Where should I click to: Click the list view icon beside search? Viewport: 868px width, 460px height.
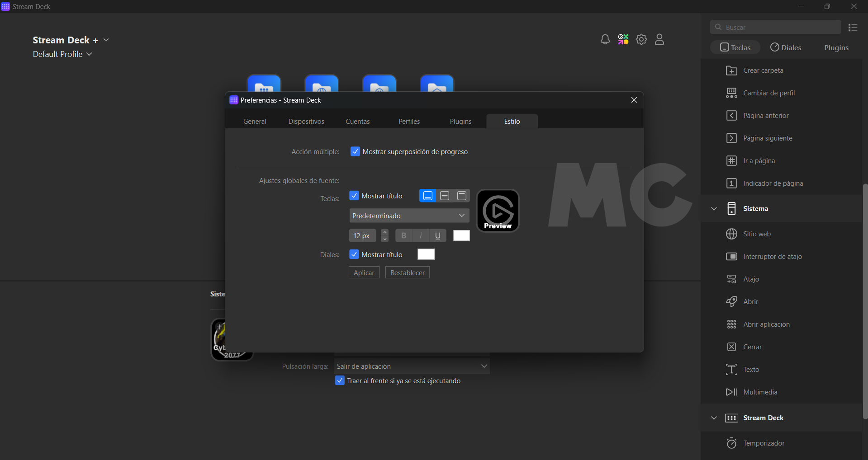tap(853, 28)
